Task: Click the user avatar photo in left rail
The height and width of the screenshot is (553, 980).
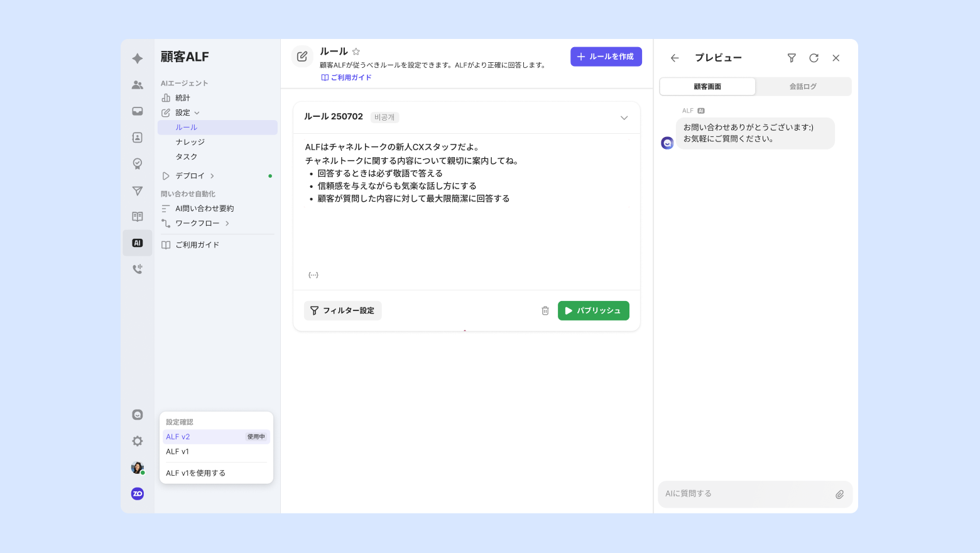Action: (138, 468)
